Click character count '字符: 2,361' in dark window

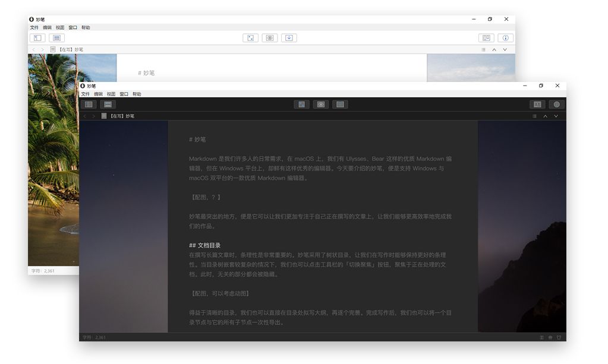pyautogui.click(x=94, y=338)
